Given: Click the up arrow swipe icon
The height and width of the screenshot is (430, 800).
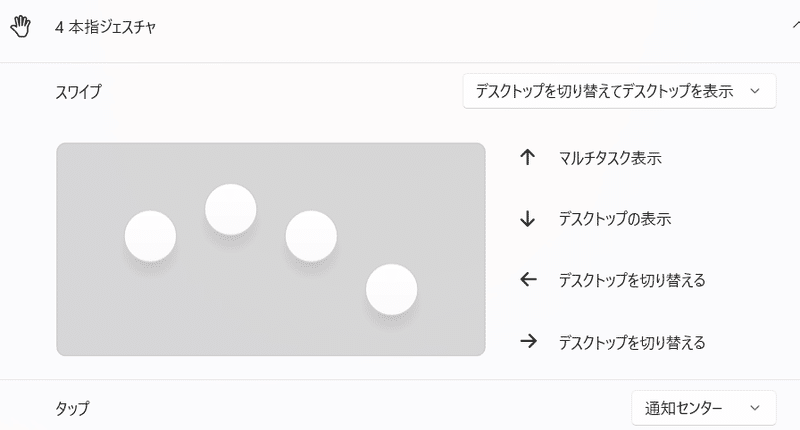Looking at the screenshot, I should pyautogui.click(x=528, y=157).
